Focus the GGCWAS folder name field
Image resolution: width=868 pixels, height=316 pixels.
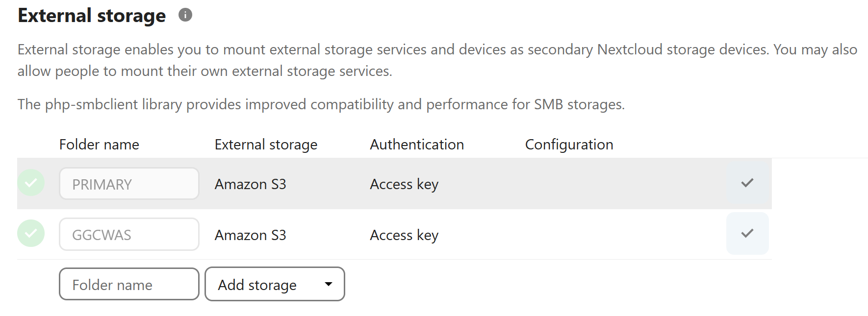129,235
